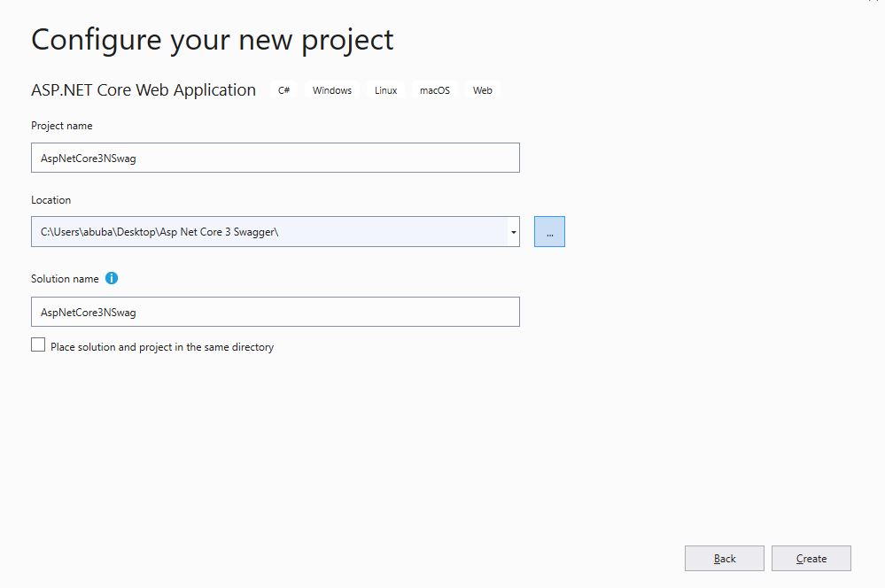Click the ASP.NET Core Web Application heading

click(144, 90)
